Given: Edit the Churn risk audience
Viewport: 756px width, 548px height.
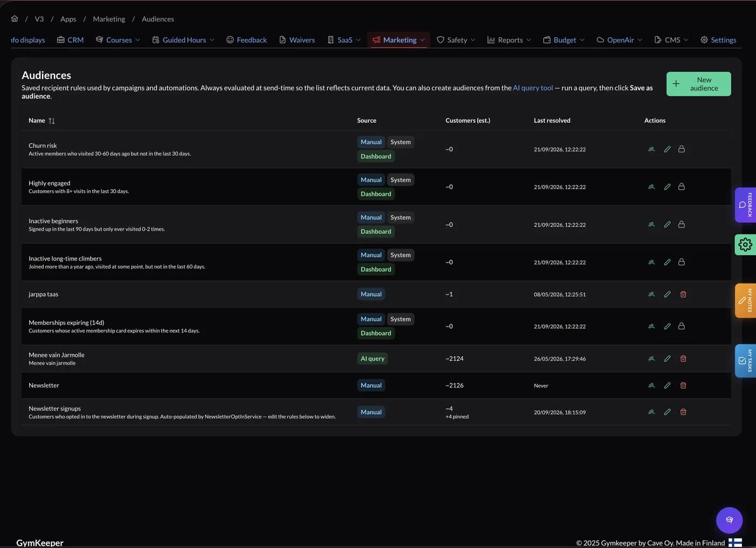Looking at the screenshot, I should pyautogui.click(x=667, y=149).
